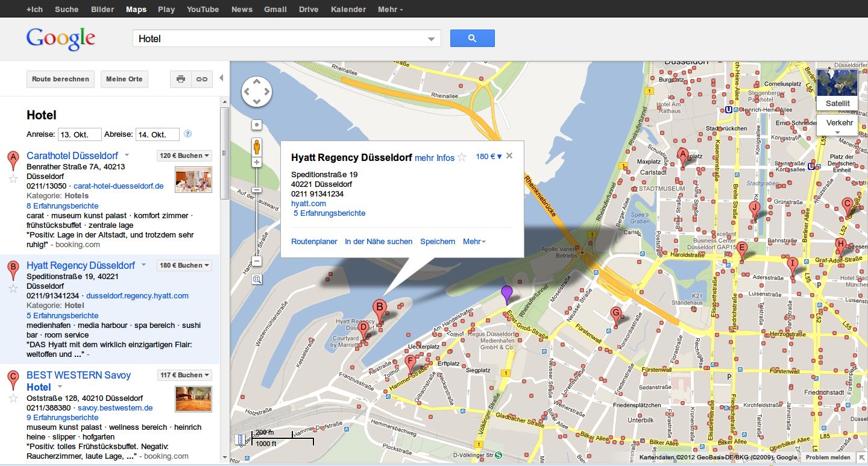Viewport: 868px width, 466px height.
Task: Open Gmail in the top navigation bar
Action: (275, 9)
